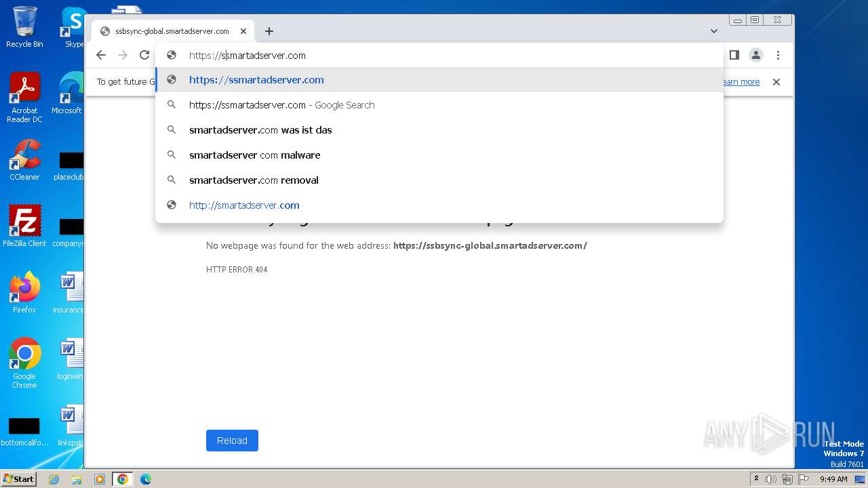Open Action Center flag tray icon
Viewport: 868px width, 488px height.
tap(802, 479)
